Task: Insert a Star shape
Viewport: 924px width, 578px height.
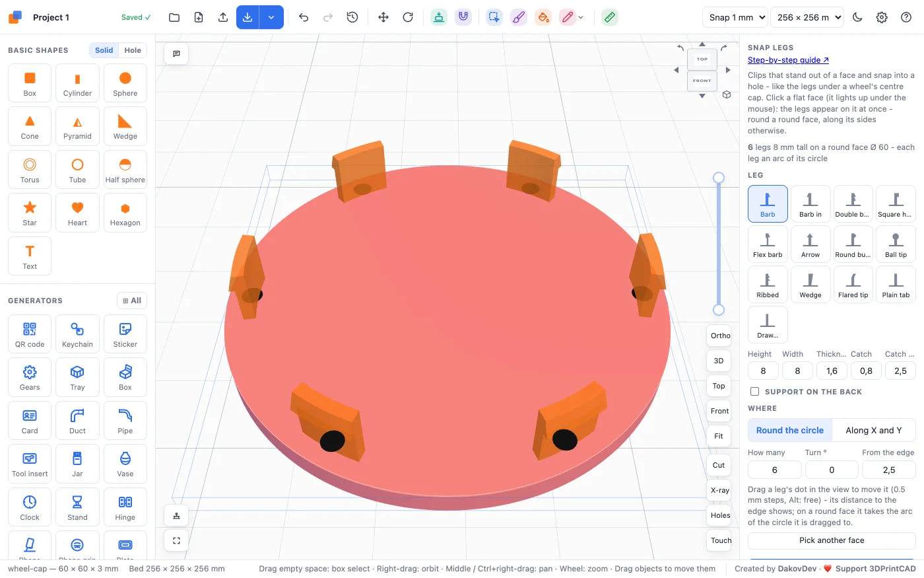Action: pos(30,213)
